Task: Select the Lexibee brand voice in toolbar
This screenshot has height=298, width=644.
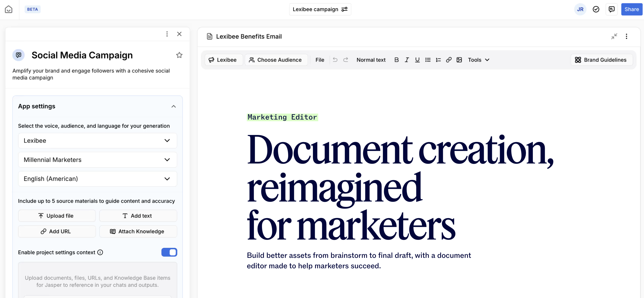Action: 223,60
